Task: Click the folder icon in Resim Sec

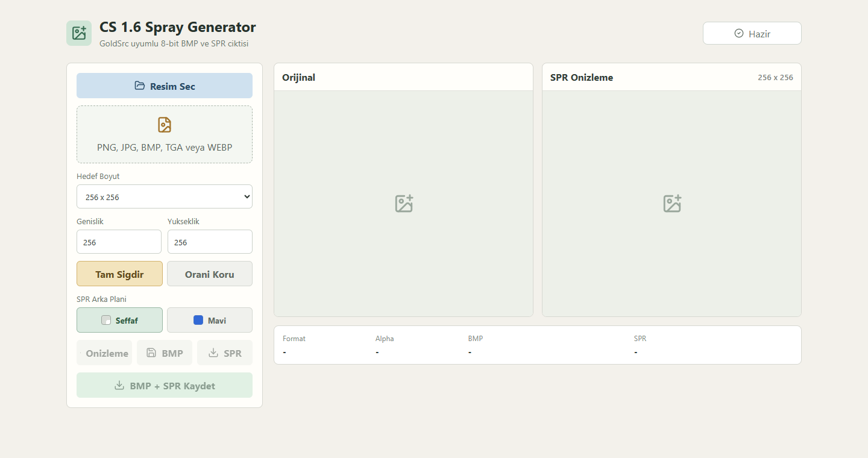Action: (x=140, y=86)
